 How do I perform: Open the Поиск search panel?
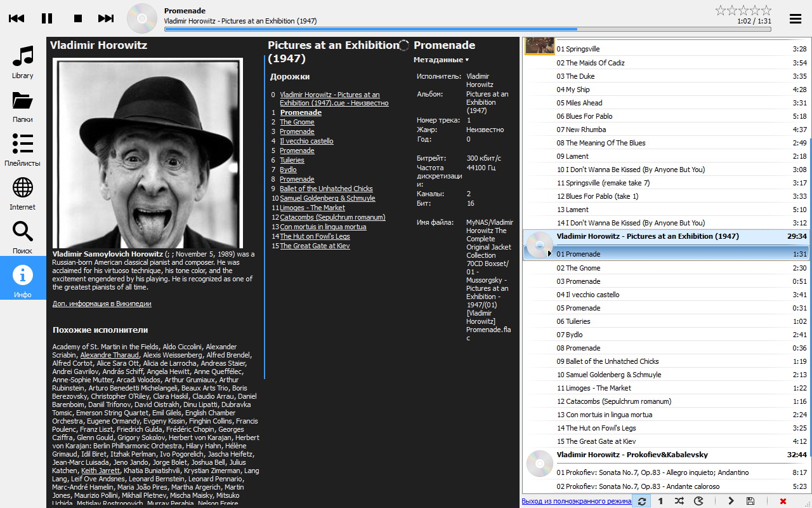tap(23, 238)
